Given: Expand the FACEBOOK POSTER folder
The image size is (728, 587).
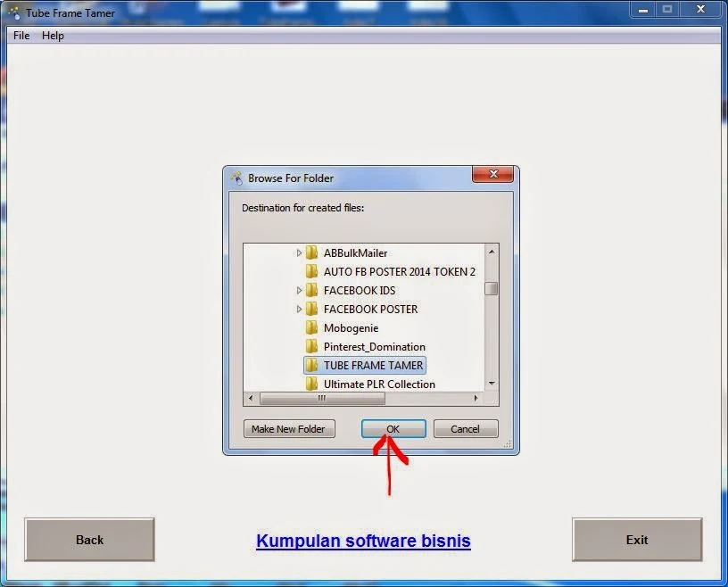Looking at the screenshot, I should [299, 309].
